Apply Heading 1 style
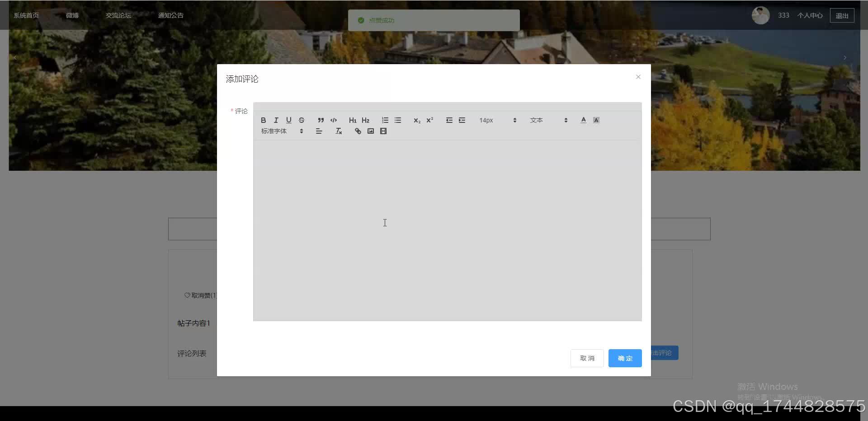868x421 pixels. [353, 120]
